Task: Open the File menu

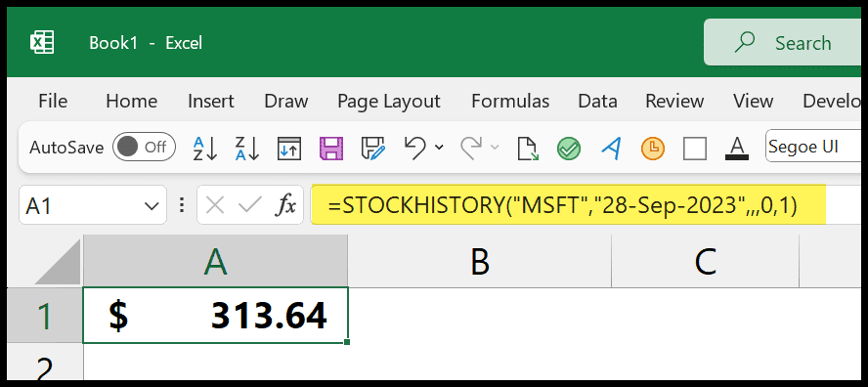Action: (x=53, y=102)
